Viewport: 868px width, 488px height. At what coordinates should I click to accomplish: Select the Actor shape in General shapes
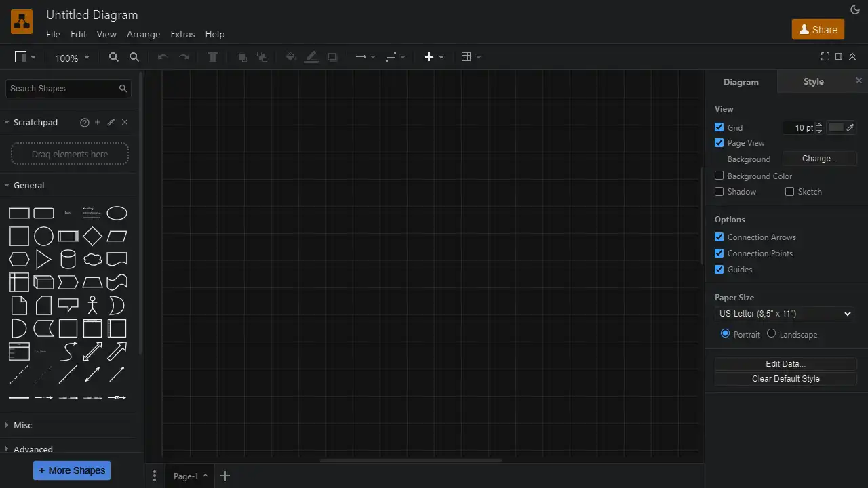(x=92, y=305)
